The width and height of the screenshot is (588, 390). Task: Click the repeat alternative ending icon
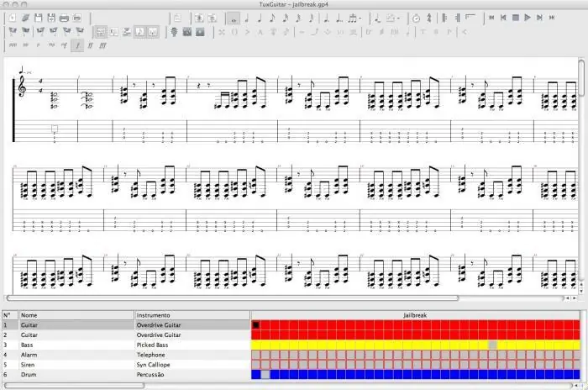470,18
